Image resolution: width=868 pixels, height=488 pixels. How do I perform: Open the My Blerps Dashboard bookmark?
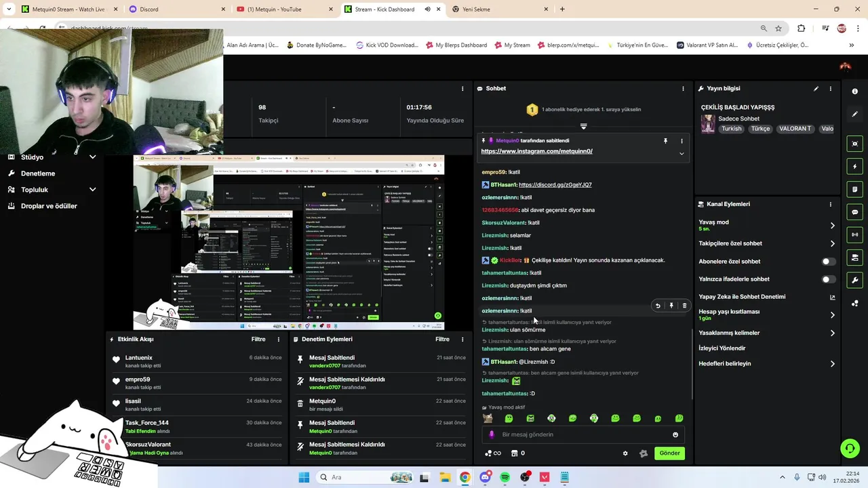pos(456,45)
